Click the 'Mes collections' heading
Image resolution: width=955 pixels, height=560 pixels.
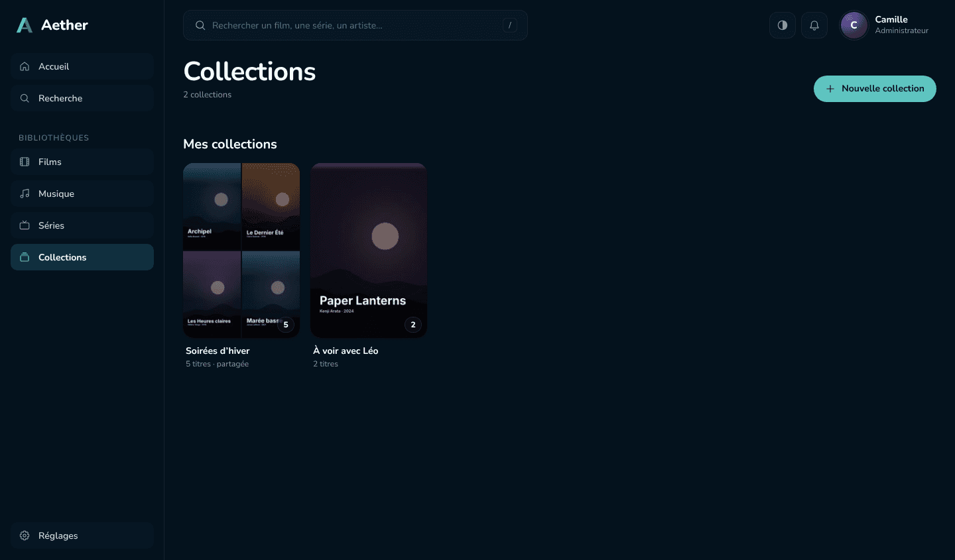click(x=230, y=144)
